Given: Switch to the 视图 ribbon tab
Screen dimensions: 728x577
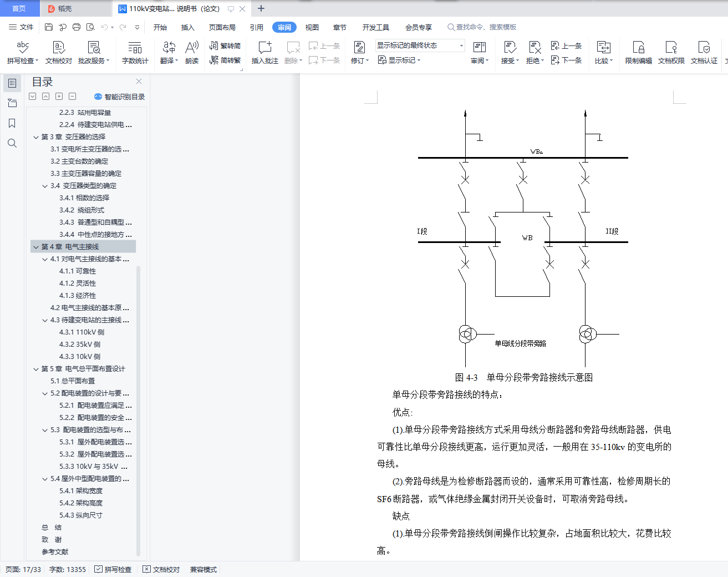Looking at the screenshot, I should click(x=312, y=27).
